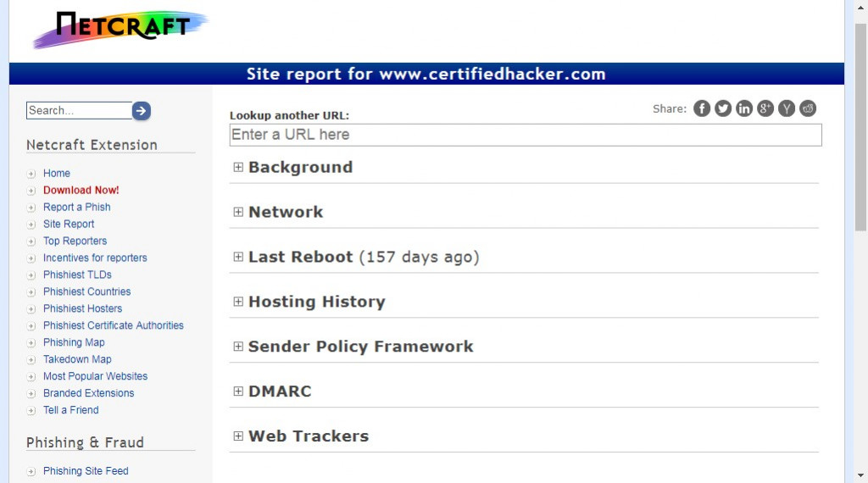The height and width of the screenshot is (483, 868).
Task: Expand the Hosting History section
Action: 238,302
